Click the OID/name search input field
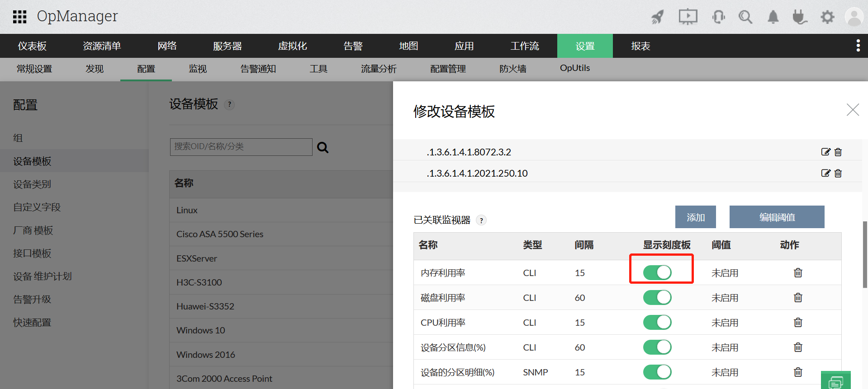Screen dimensions: 868x389 (x=241, y=147)
